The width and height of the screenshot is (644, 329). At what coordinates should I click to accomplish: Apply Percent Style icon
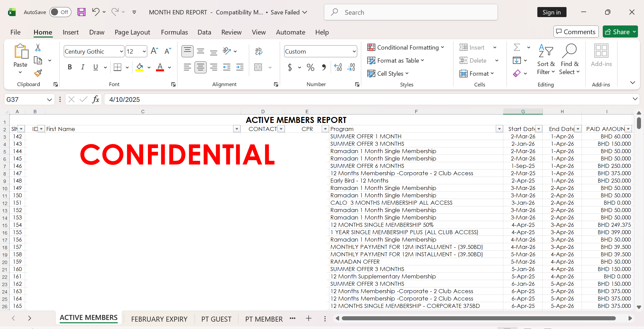(x=311, y=67)
